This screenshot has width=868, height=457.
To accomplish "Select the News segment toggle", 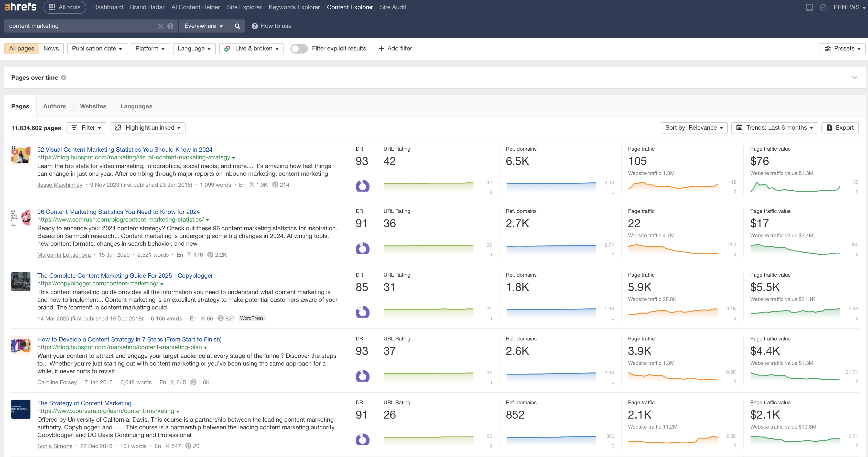I will [x=51, y=49].
